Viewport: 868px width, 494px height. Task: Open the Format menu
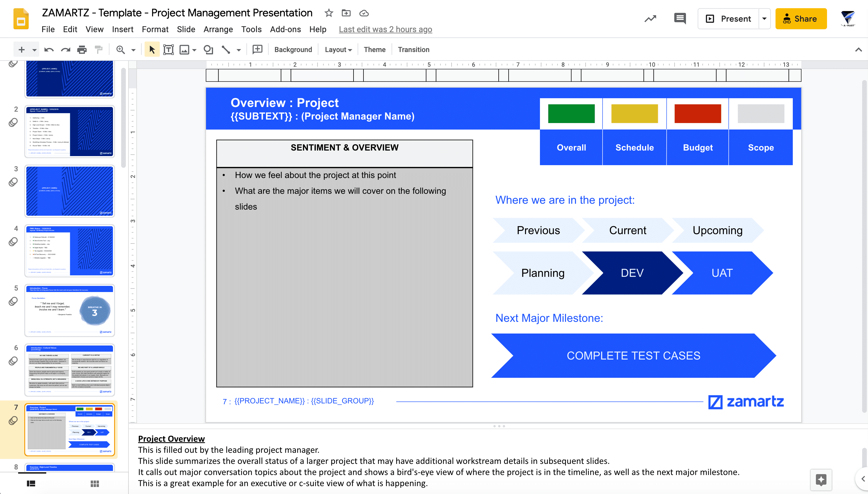(154, 29)
